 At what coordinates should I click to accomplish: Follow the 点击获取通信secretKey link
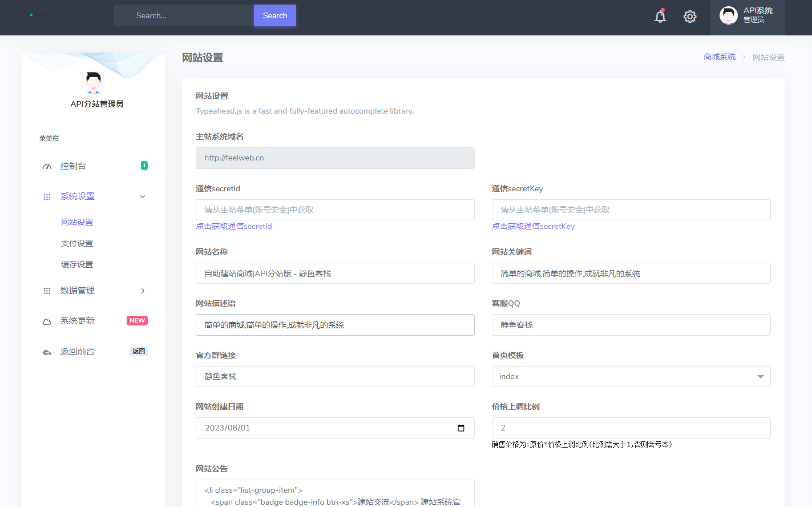(x=533, y=227)
